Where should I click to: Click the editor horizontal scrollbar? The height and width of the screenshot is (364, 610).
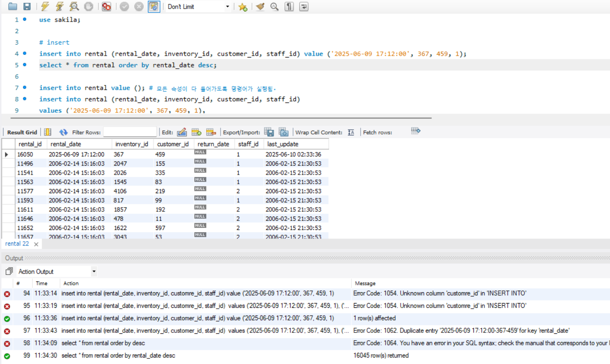click(x=221, y=118)
